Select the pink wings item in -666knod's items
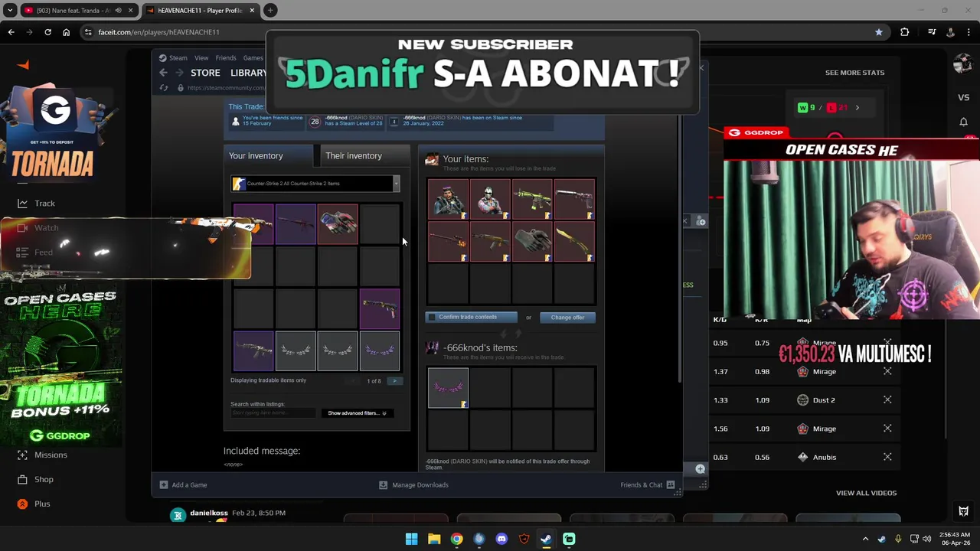Screen dimensions: 980x551 pyautogui.click(x=448, y=388)
